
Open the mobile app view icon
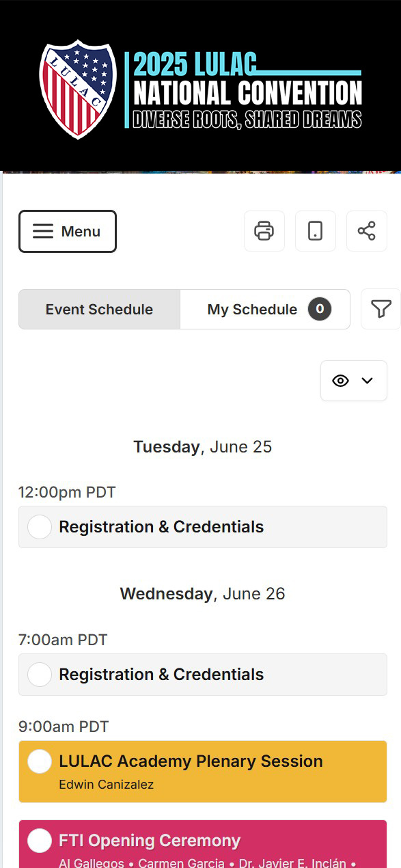(x=316, y=231)
